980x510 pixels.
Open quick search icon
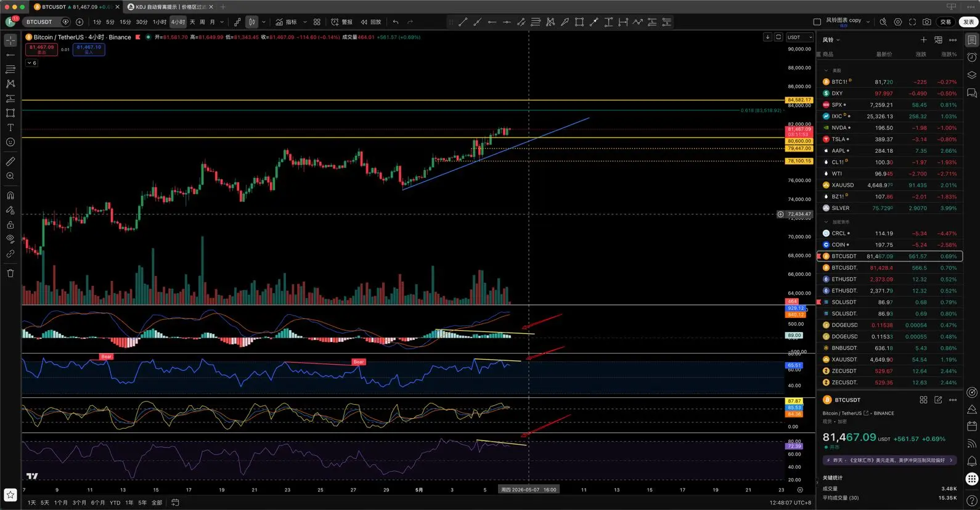(x=883, y=22)
